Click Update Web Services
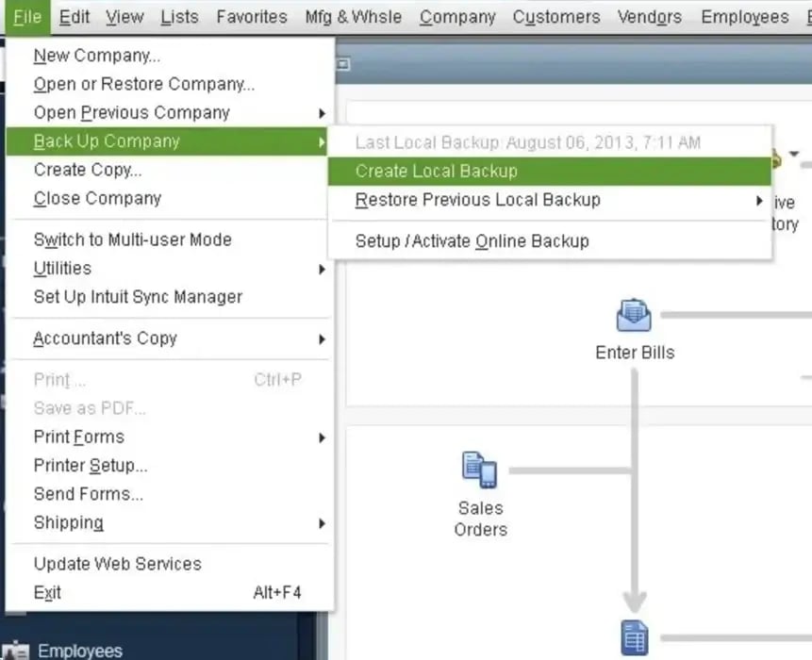The height and width of the screenshot is (660, 812). [x=115, y=563]
